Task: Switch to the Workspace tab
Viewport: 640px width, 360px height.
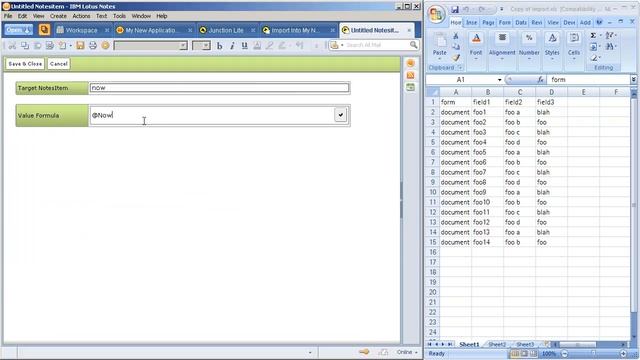Action: (82, 30)
